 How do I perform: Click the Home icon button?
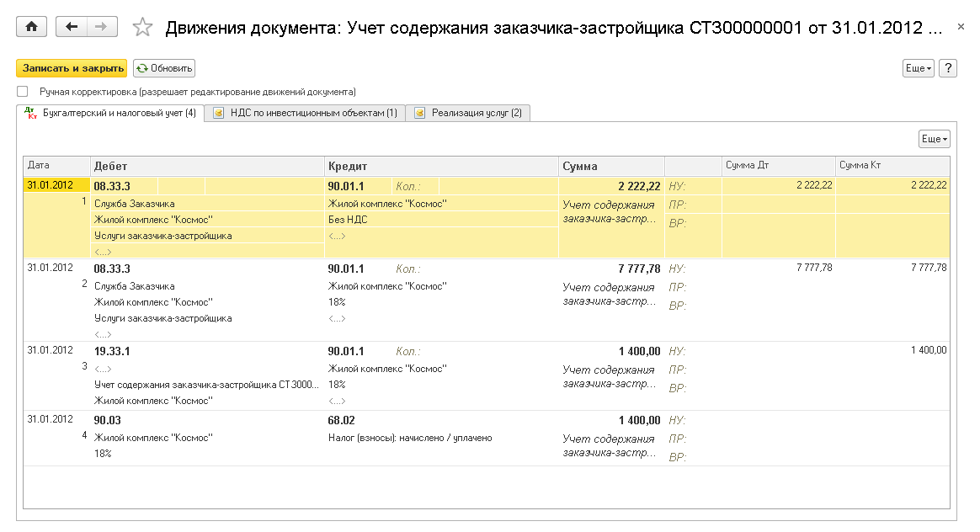point(32,27)
